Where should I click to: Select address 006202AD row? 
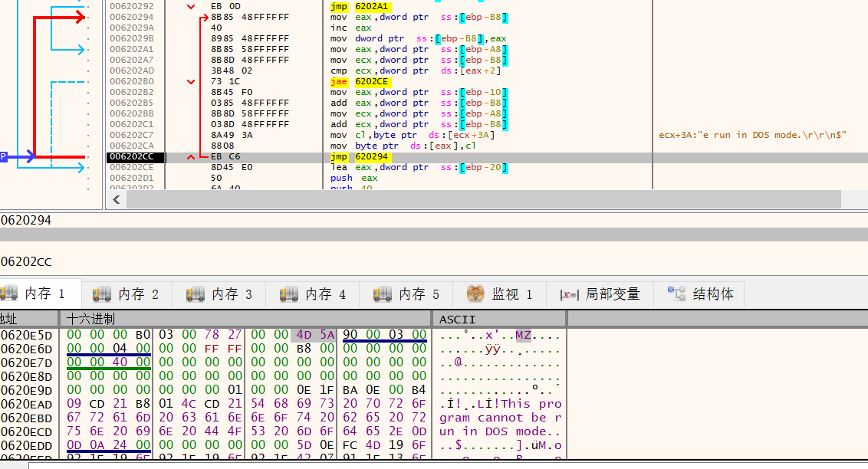click(x=132, y=71)
